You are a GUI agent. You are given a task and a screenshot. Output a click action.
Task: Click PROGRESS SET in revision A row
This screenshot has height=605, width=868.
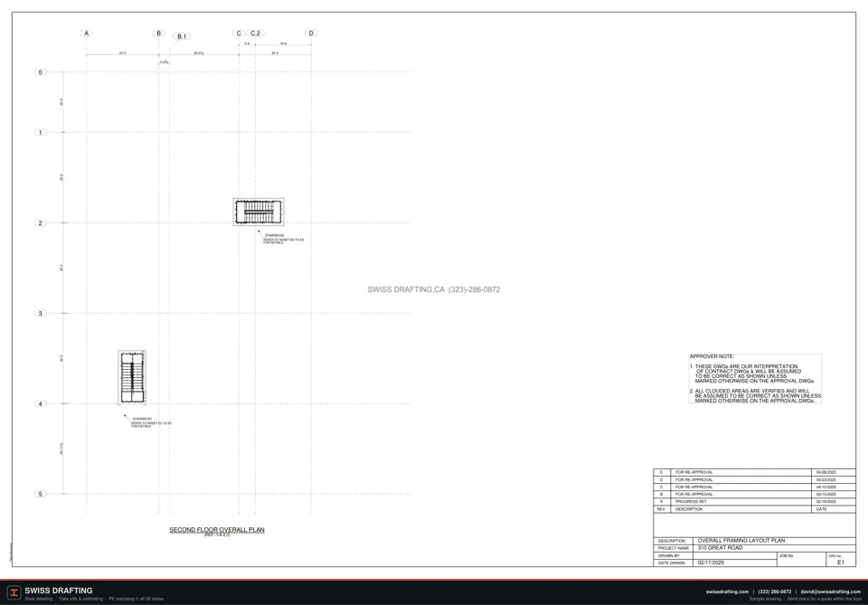(x=691, y=502)
